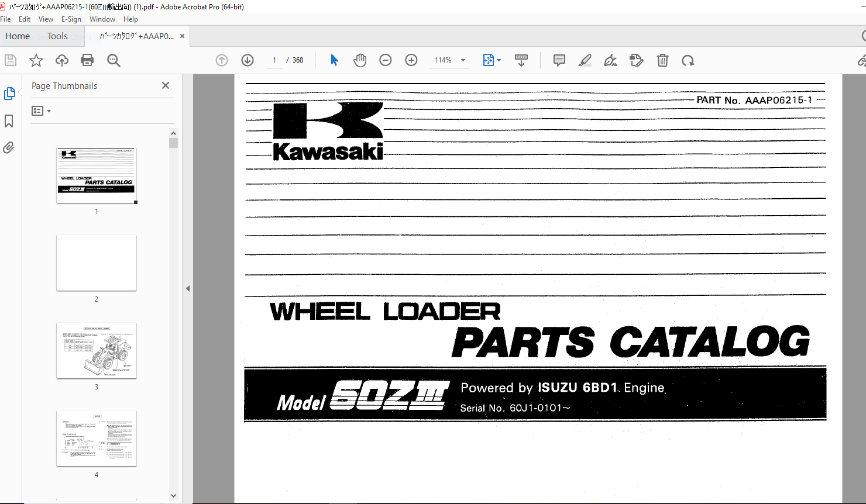866x504 pixels.
Task: Click the PART No. AAAP06215-1 text
Action: click(754, 100)
